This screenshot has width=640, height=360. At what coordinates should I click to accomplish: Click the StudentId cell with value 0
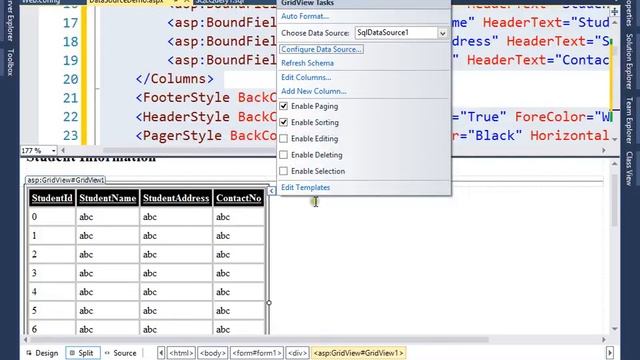tap(52, 217)
